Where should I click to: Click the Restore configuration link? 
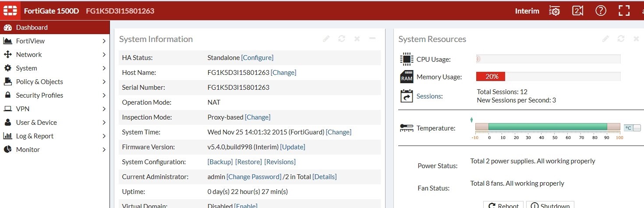tap(248, 162)
